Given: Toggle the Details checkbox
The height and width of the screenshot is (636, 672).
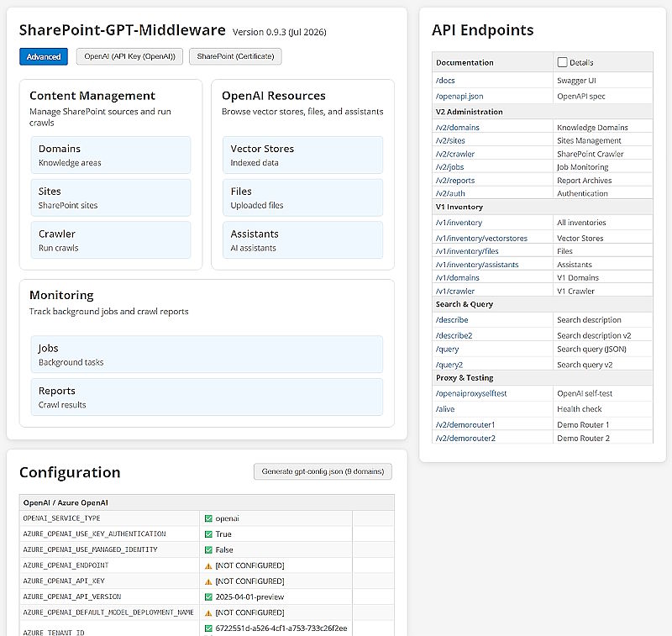Looking at the screenshot, I should [562, 62].
